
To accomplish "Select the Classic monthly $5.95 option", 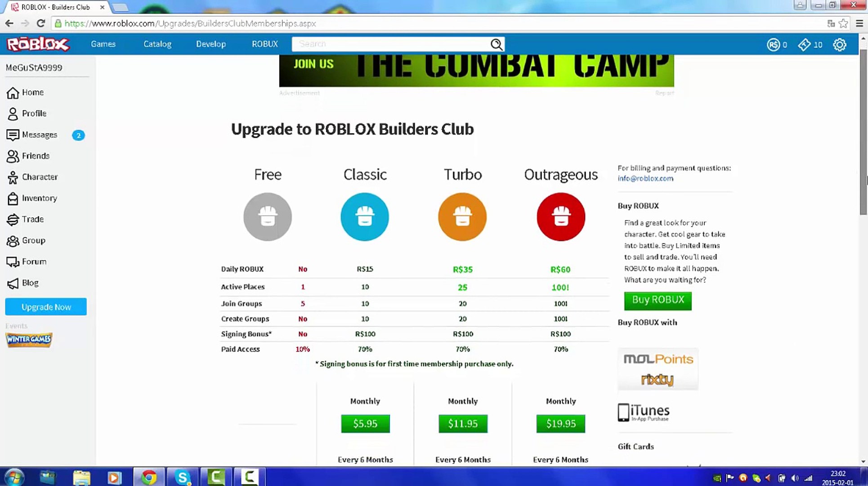I will pos(364,423).
